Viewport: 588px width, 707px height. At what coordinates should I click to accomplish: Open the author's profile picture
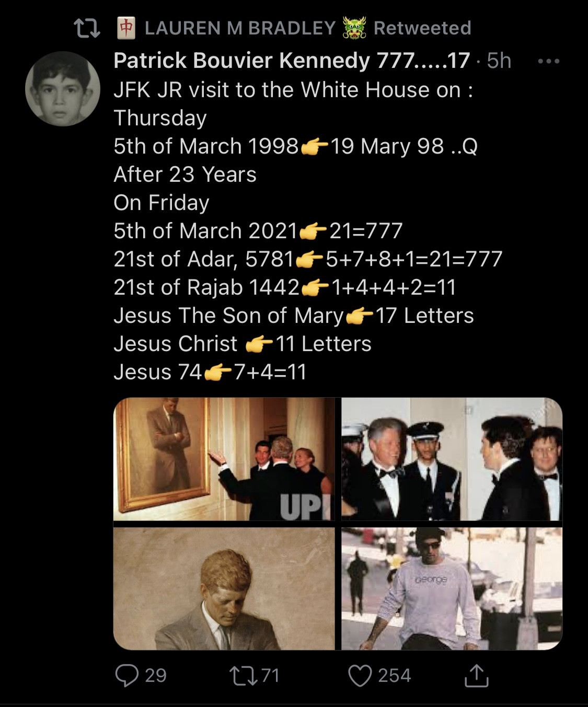click(63, 89)
